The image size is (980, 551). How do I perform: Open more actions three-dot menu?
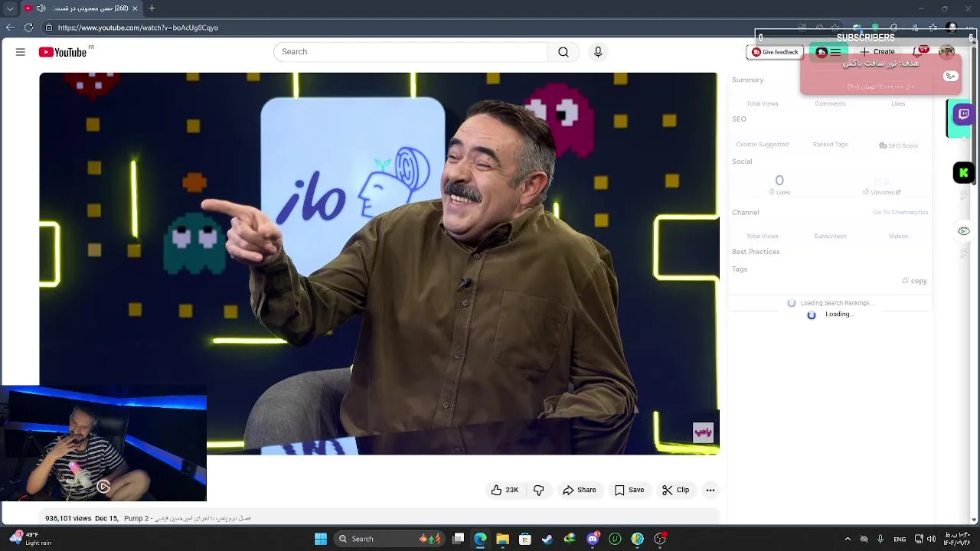tap(710, 490)
